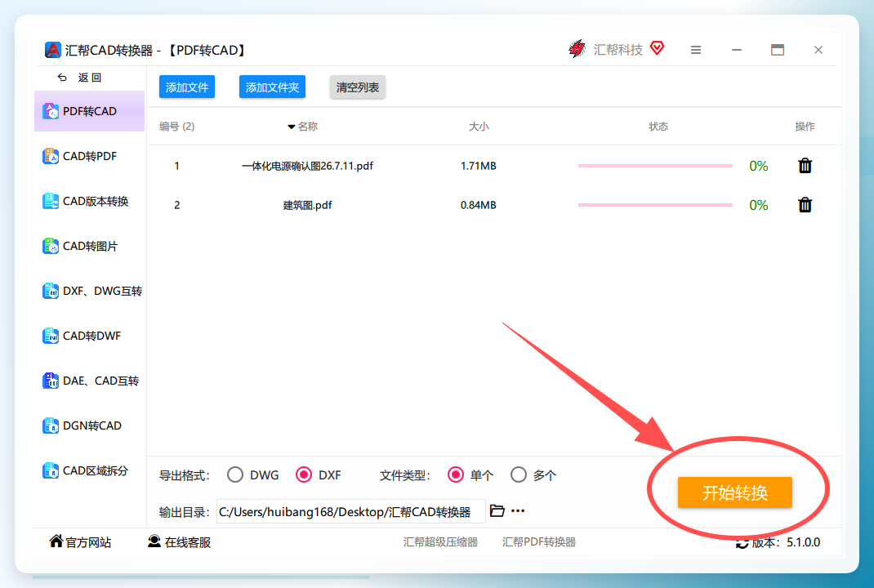The image size is (874, 588).
Task: Click the CAD转DWF sidebar icon
Action: 51,336
